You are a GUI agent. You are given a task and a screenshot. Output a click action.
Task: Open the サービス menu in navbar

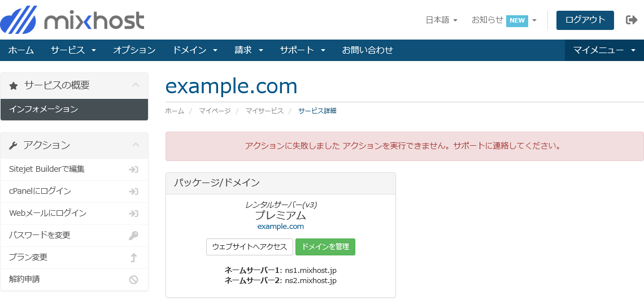click(73, 50)
